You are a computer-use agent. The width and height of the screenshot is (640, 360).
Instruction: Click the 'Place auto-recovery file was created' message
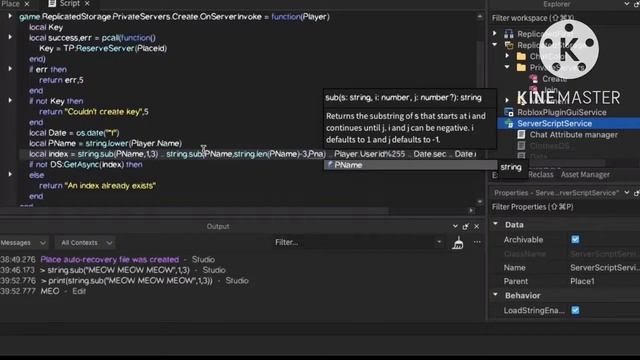pos(109,260)
